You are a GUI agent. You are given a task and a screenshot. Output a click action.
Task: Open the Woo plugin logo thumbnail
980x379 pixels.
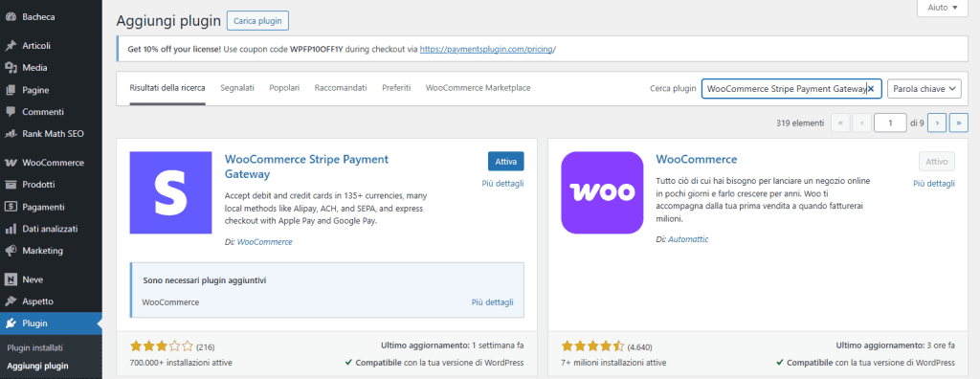(x=602, y=192)
